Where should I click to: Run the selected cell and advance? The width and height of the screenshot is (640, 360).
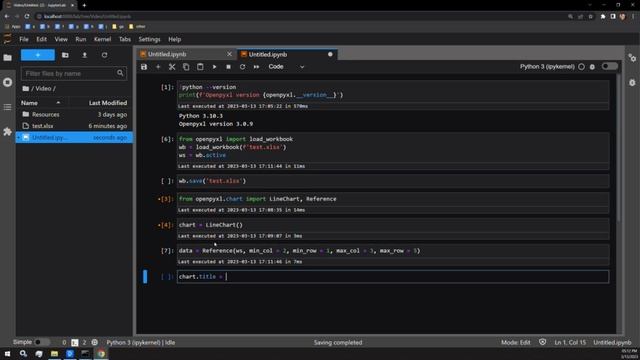pyautogui.click(x=214, y=67)
